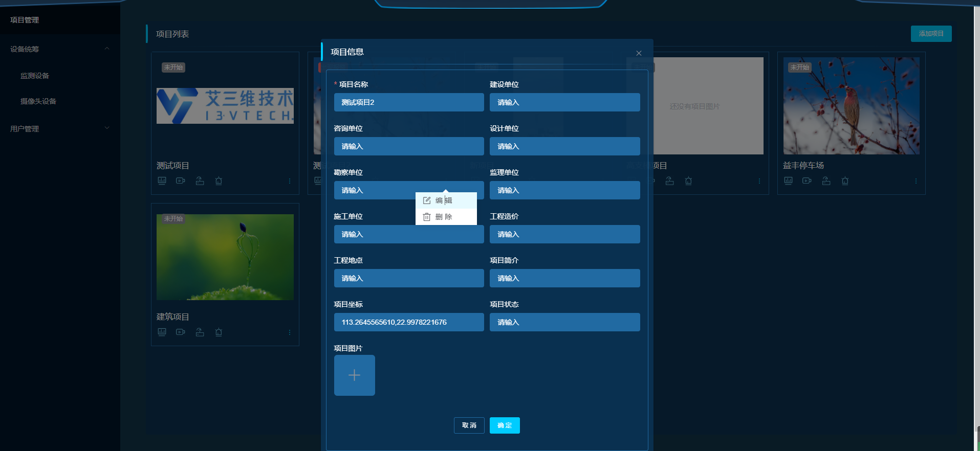The image size is (980, 451).
Task: Focus the 建设单位 input field
Action: (x=565, y=102)
